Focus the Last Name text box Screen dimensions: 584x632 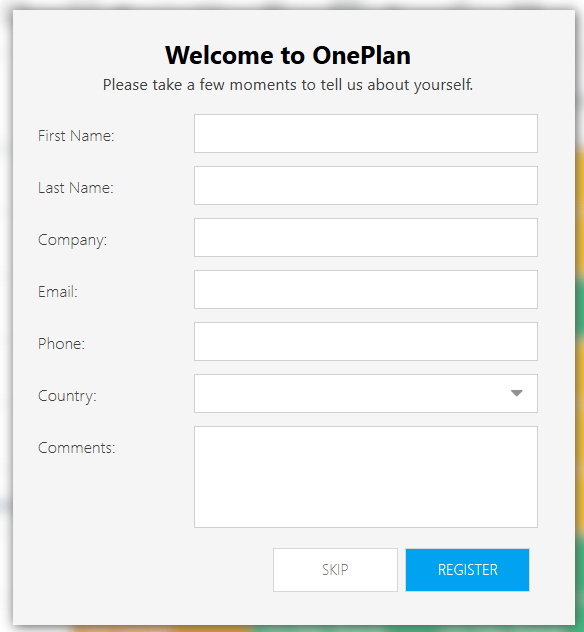[366, 185]
